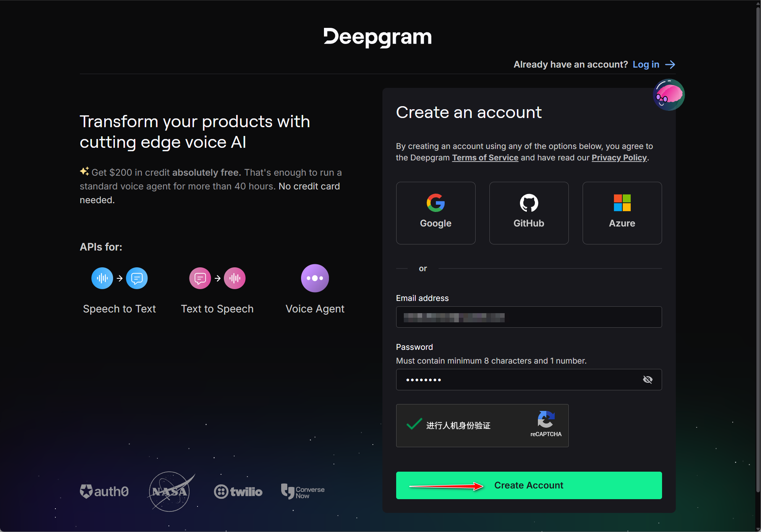Sign up with Azure button
Viewport: 761px width, 532px height.
click(x=622, y=213)
